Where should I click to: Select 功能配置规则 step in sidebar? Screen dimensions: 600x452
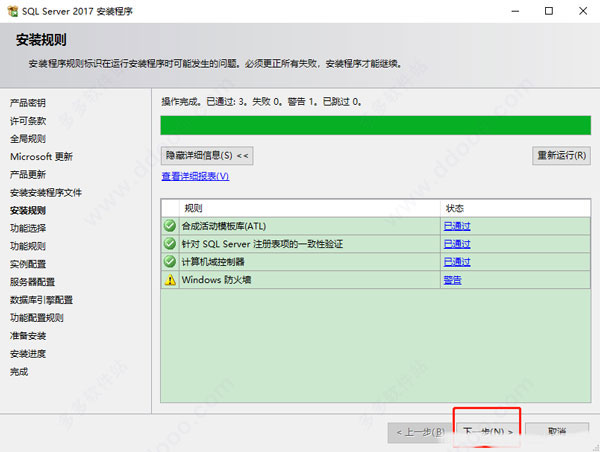coord(37,318)
